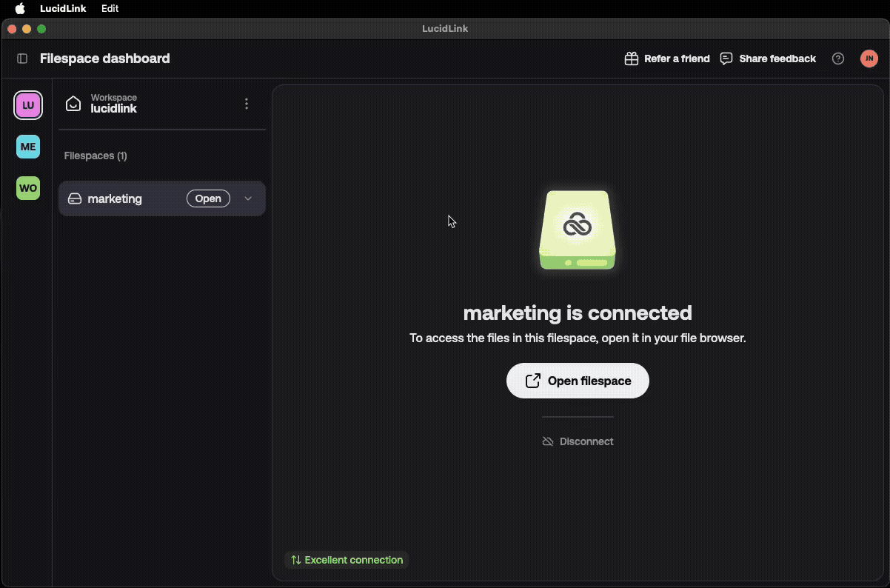Switch to the WO workspace icon
This screenshot has width=890, height=588.
point(28,188)
